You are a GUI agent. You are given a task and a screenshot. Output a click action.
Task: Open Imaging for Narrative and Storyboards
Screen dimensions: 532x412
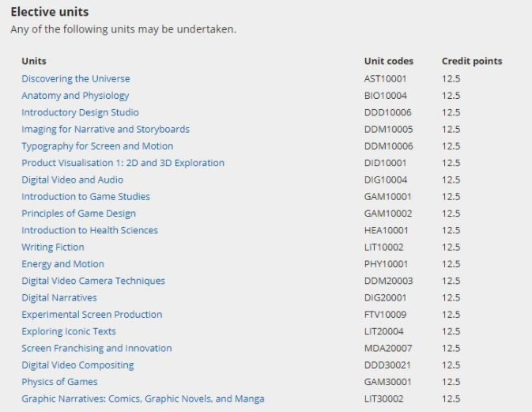coord(105,130)
